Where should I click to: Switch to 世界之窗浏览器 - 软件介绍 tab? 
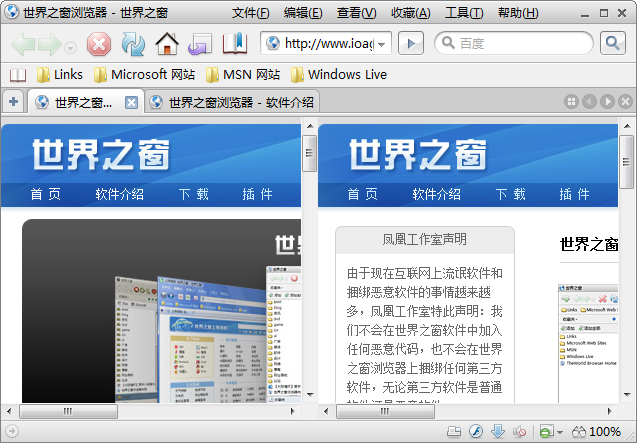point(232,102)
